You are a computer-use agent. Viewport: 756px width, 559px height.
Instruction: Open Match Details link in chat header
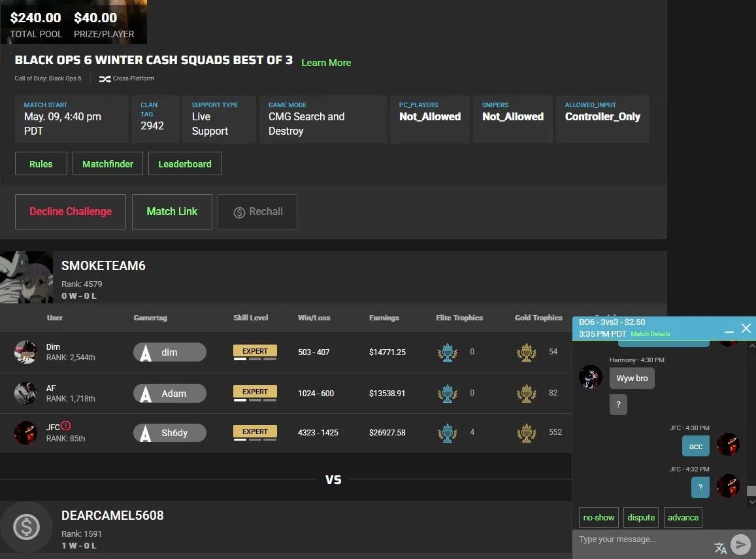point(650,333)
